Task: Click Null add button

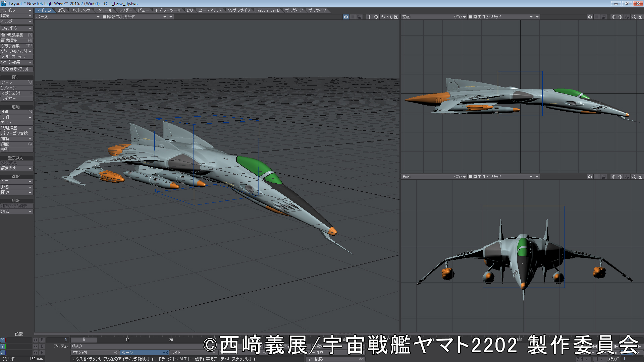Action: click(x=16, y=112)
